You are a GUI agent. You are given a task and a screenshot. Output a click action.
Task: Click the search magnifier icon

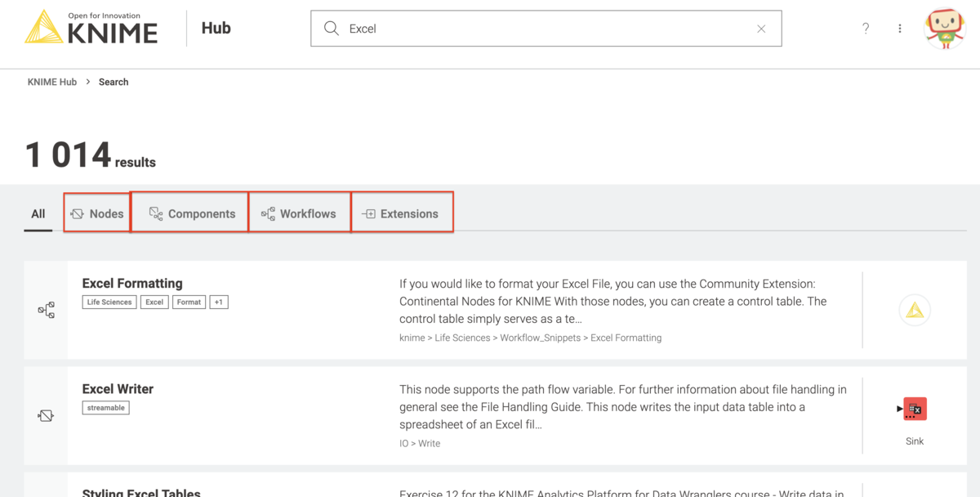[331, 29]
